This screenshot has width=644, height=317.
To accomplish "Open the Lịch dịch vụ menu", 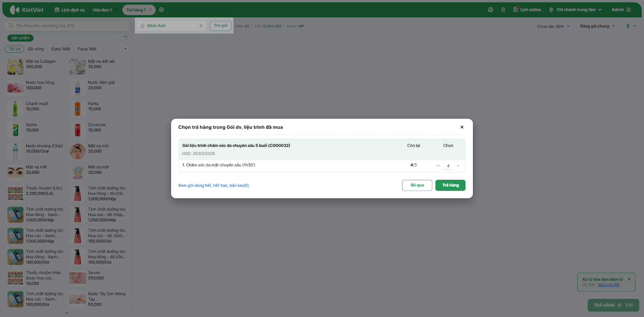I will click(70, 10).
